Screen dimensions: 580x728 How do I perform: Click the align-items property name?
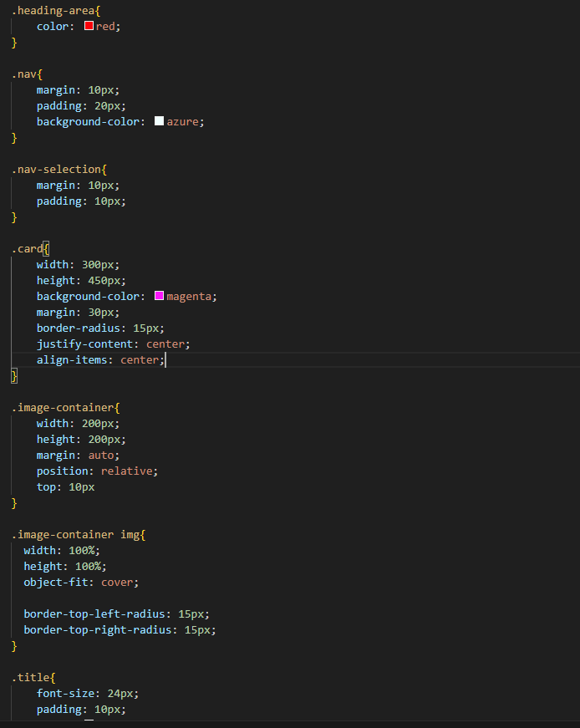coord(72,359)
